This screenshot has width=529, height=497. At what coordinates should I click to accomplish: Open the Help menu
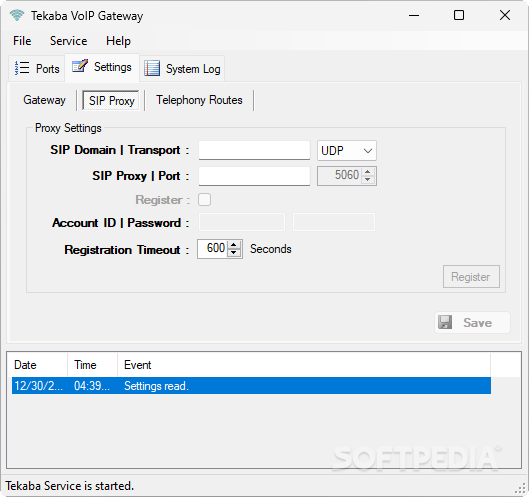[118, 41]
